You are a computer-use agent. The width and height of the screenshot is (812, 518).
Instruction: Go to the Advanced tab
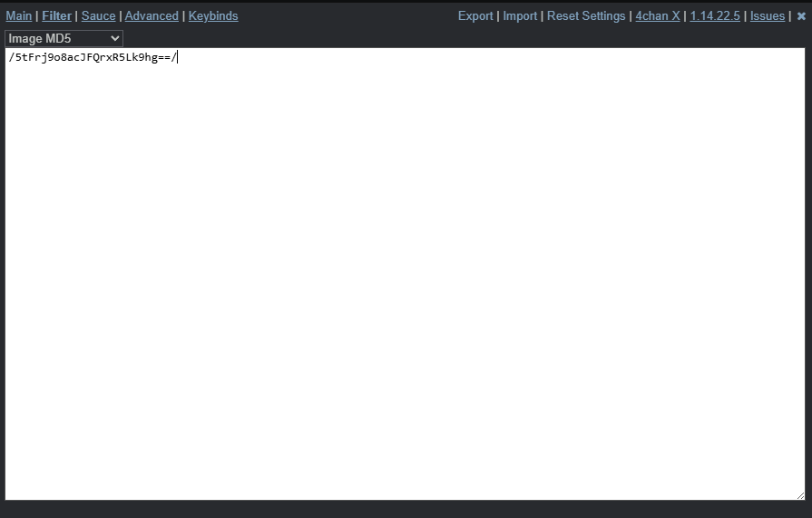tap(152, 16)
